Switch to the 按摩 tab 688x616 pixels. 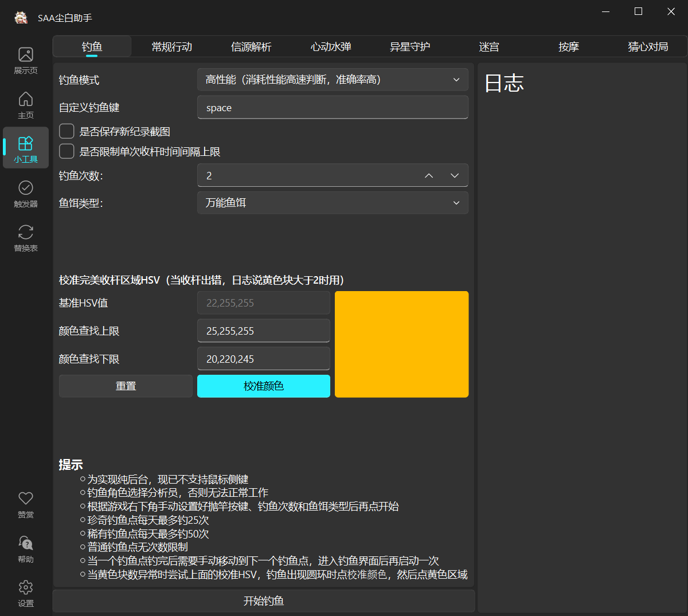click(569, 47)
